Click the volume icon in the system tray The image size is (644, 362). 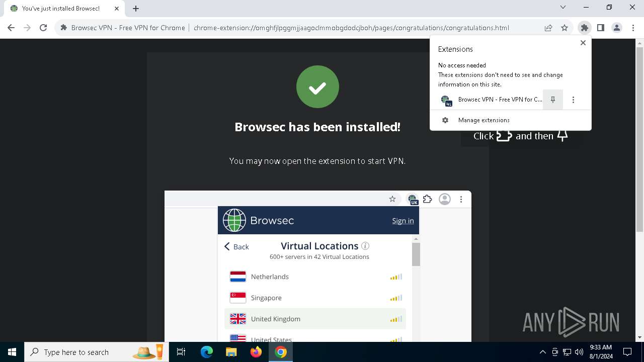579,352
